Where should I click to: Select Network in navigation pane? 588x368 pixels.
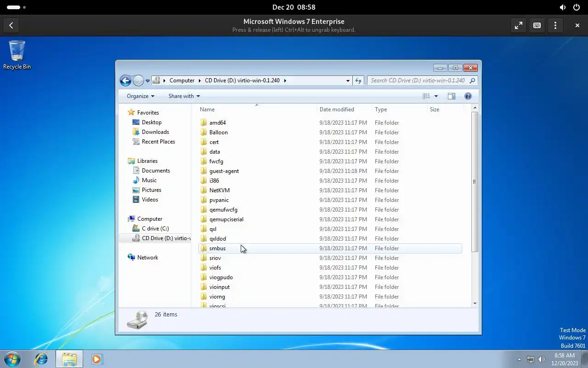[x=147, y=258]
